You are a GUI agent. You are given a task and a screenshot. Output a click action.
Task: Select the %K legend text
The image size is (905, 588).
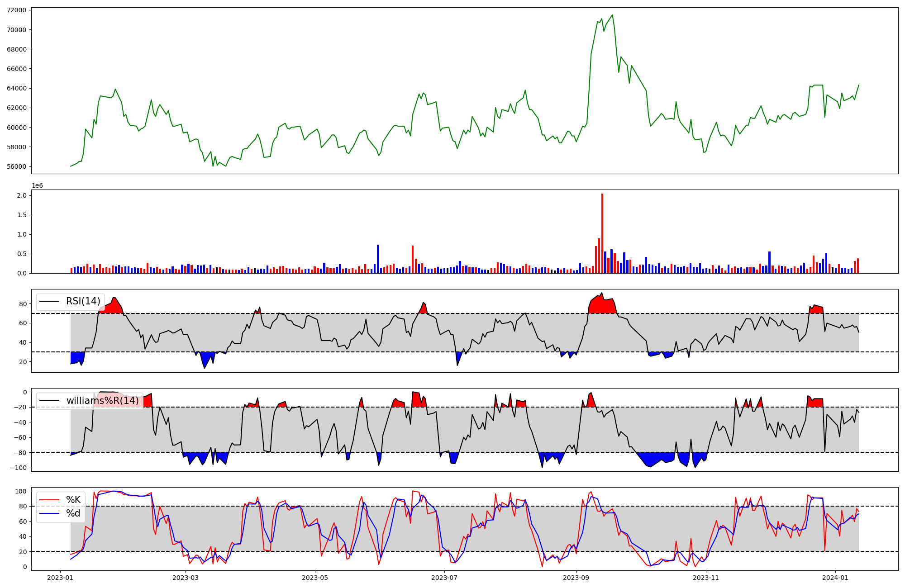73,500
